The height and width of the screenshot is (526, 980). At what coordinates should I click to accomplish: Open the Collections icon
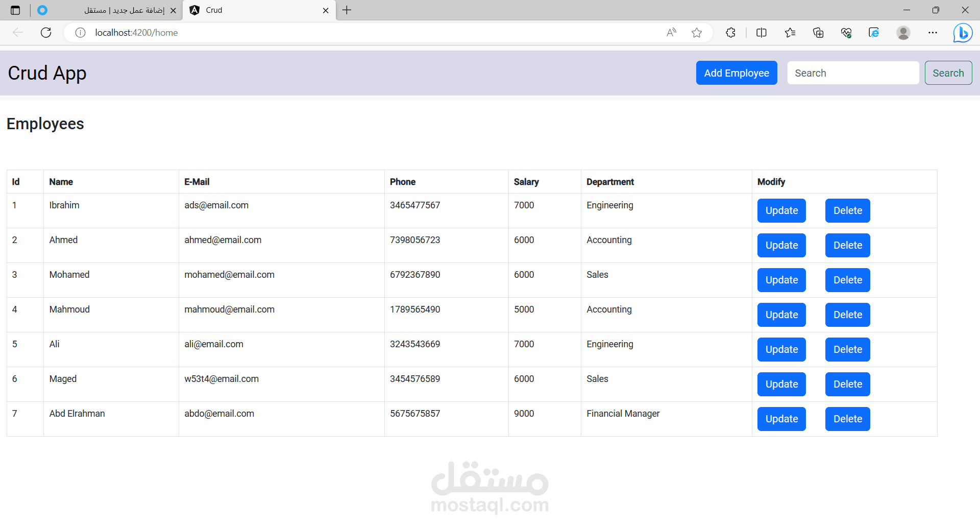pos(818,33)
